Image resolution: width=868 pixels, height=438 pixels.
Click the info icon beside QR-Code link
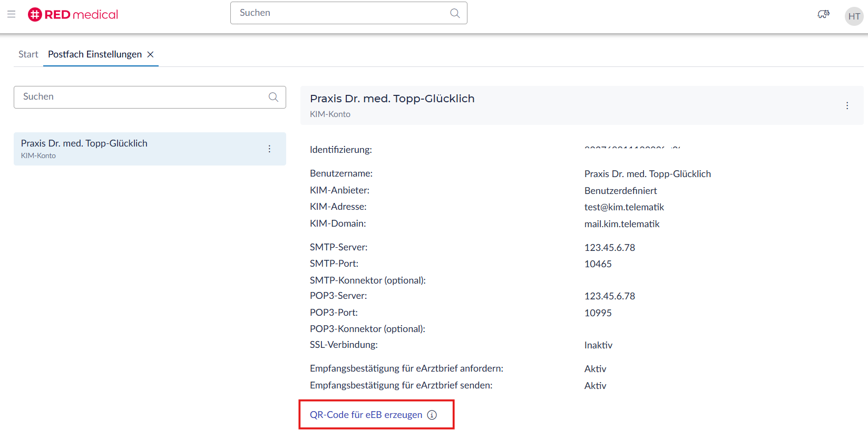[x=432, y=415]
